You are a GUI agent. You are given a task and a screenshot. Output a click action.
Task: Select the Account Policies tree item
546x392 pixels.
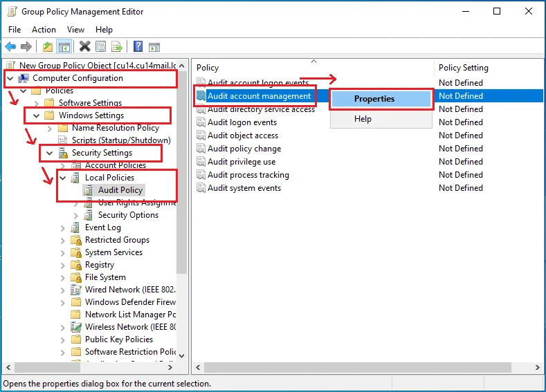coord(116,165)
